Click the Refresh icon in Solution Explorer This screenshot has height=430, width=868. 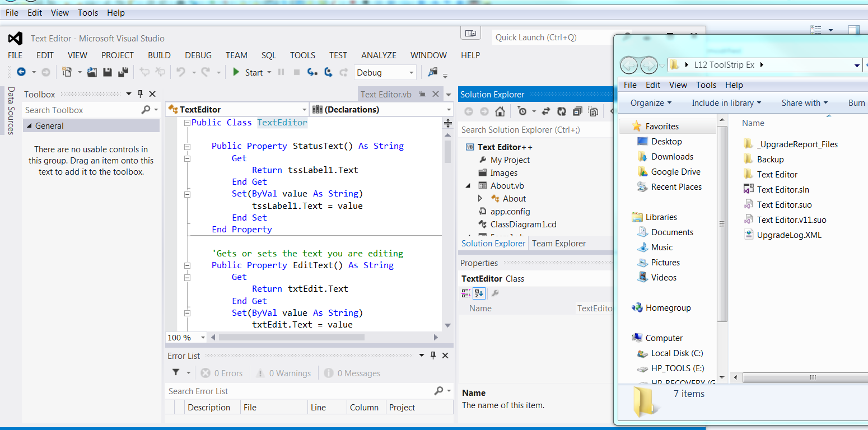click(562, 111)
